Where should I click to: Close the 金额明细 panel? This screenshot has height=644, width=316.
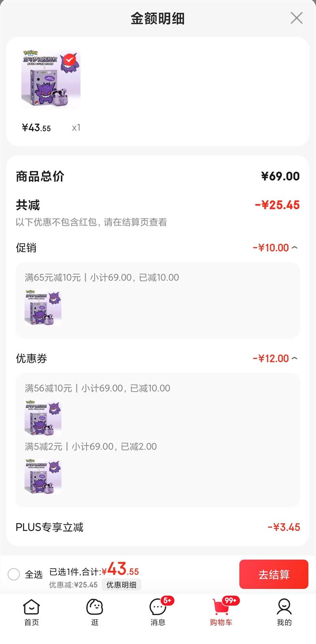tap(296, 18)
